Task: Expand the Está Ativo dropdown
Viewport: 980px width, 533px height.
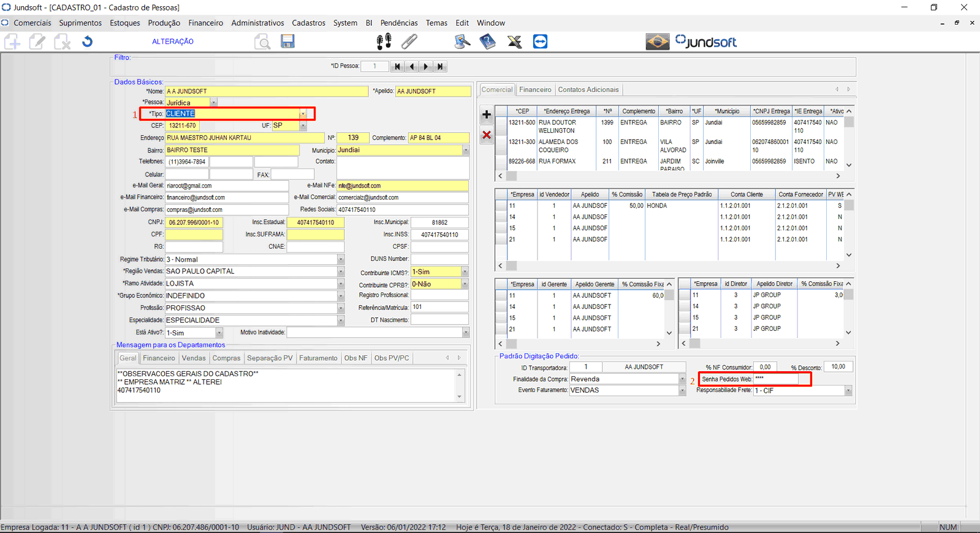Action: click(x=219, y=333)
